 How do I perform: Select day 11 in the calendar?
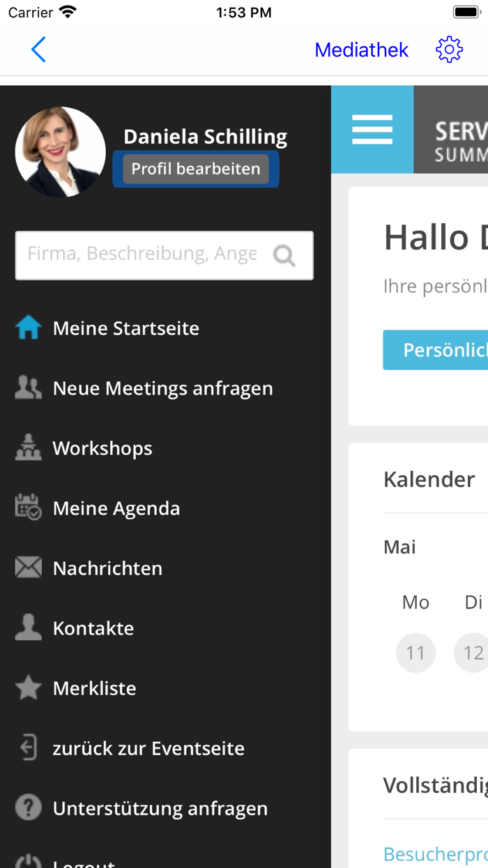click(x=415, y=653)
